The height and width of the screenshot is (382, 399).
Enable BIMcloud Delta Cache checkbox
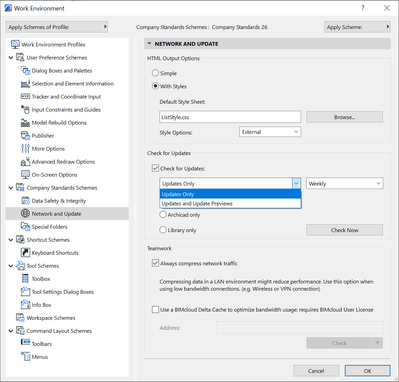tap(155, 309)
